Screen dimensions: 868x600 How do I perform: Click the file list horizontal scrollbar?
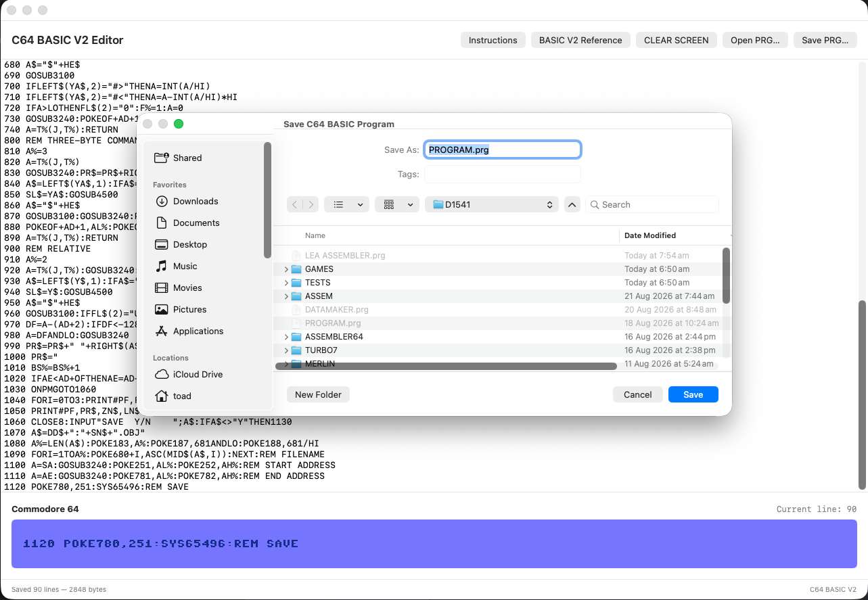(x=447, y=366)
